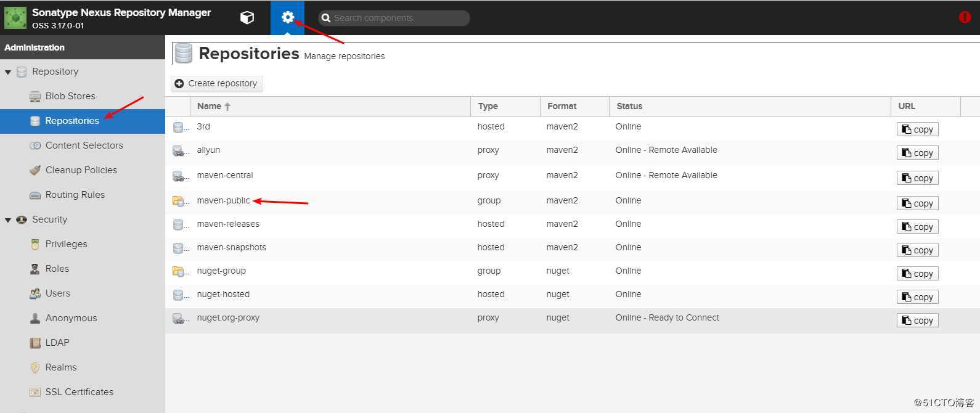Click the LDAP book icon

pyautogui.click(x=35, y=343)
